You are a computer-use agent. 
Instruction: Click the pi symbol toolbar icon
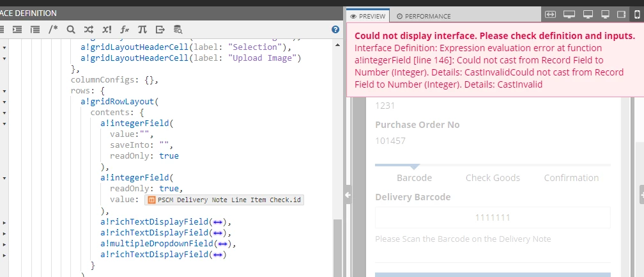pos(142,29)
